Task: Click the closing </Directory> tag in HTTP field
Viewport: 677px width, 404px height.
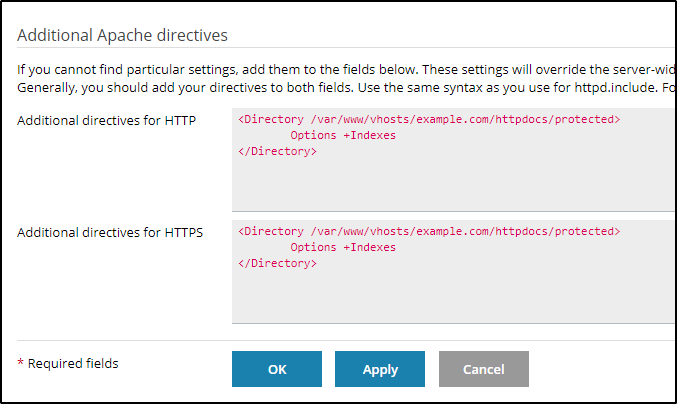Action: [x=277, y=152]
